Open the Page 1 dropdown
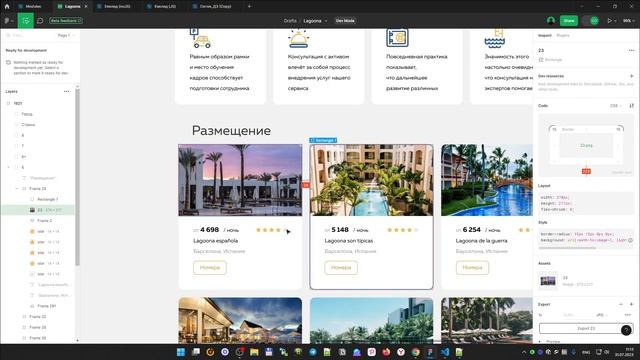The image size is (640, 360). (x=67, y=36)
